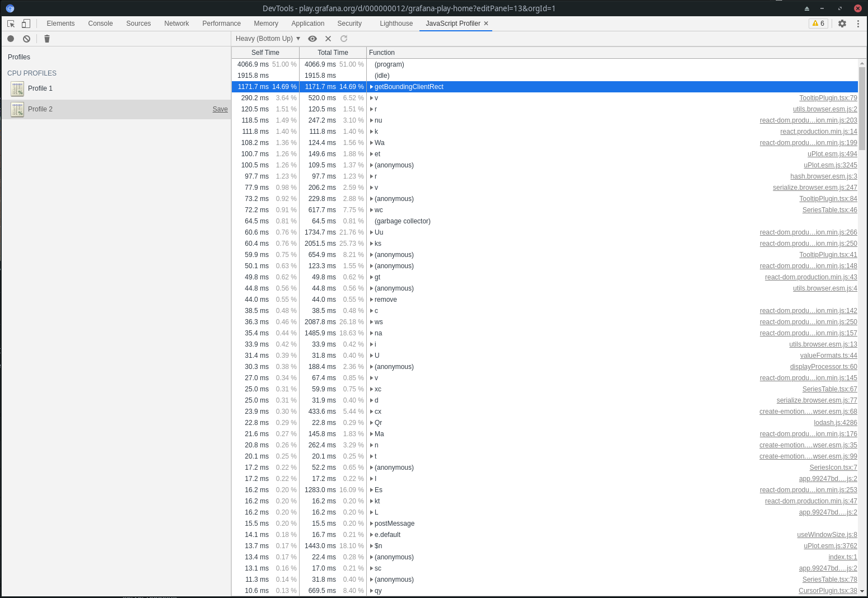Image resolution: width=868 pixels, height=598 pixels.
Task: Delete the selected profile with trash icon
Action: [47, 39]
